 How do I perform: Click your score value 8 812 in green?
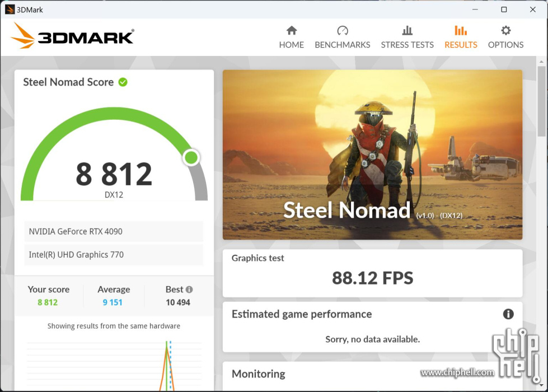click(48, 302)
